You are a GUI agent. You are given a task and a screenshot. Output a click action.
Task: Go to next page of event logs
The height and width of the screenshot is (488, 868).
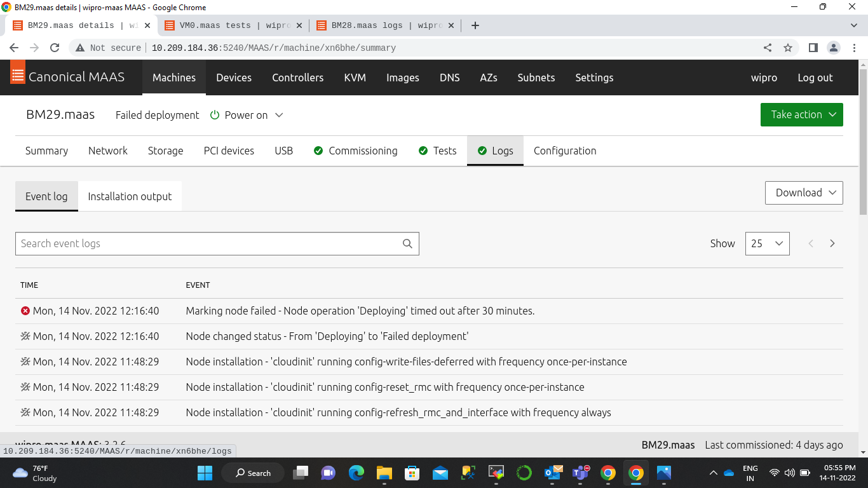(832, 244)
